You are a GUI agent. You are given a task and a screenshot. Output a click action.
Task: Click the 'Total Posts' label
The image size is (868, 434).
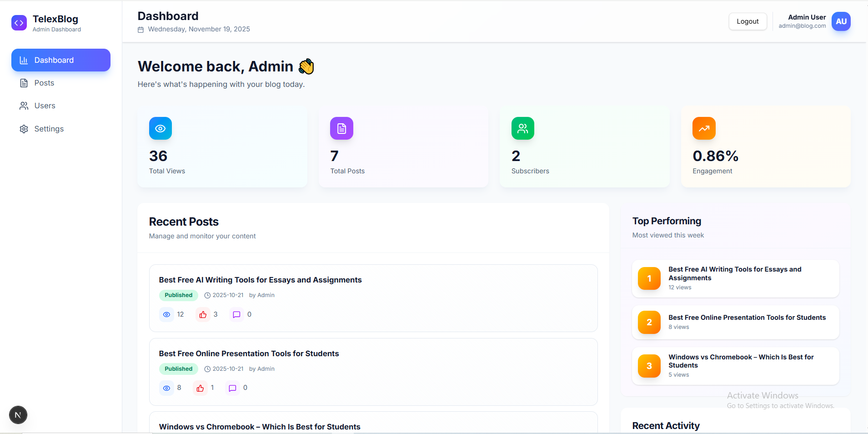(x=347, y=171)
